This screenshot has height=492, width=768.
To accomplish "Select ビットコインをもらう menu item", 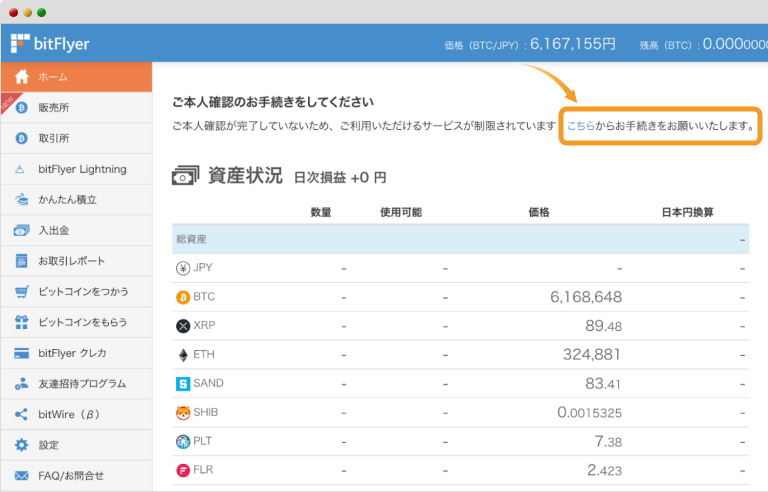I will pyautogui.click(x=76, y=322).
